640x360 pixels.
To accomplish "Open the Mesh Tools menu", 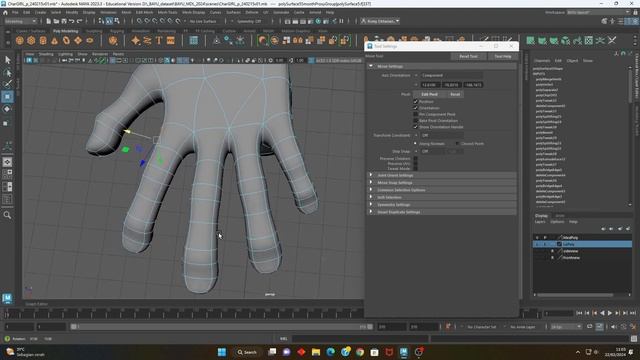I will point(167,12).
